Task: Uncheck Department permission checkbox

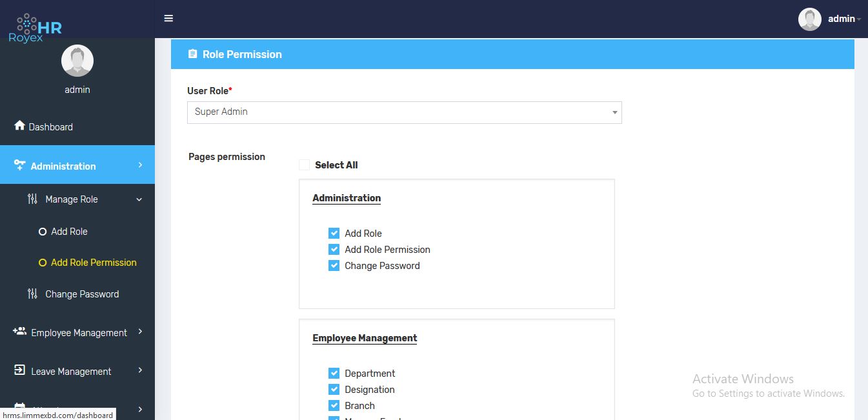Action: click(x=334, y=373)
